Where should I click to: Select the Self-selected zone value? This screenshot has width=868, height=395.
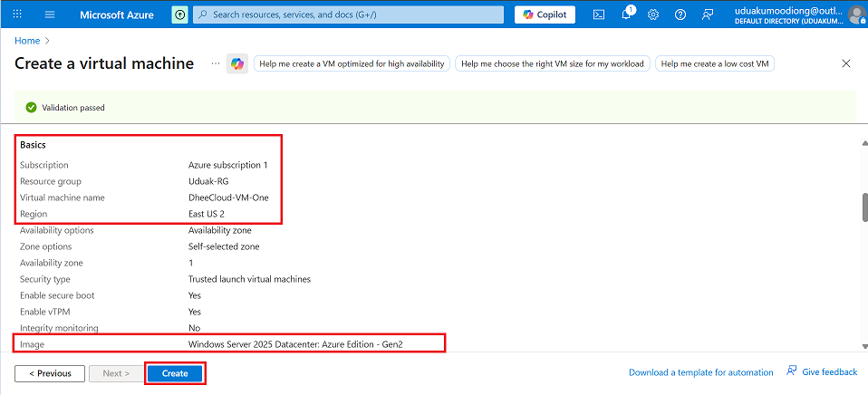pyautogui.click(x=224, y=246)
